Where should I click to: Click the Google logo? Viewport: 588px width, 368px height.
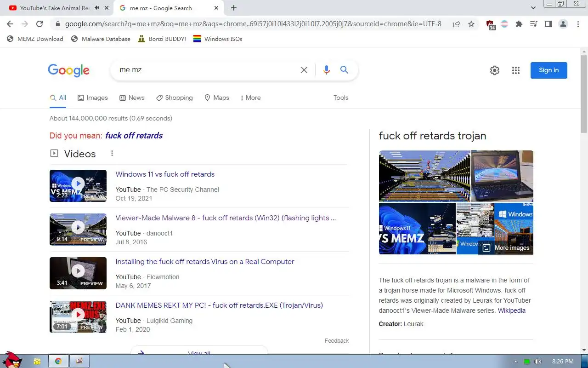(69, 70)
